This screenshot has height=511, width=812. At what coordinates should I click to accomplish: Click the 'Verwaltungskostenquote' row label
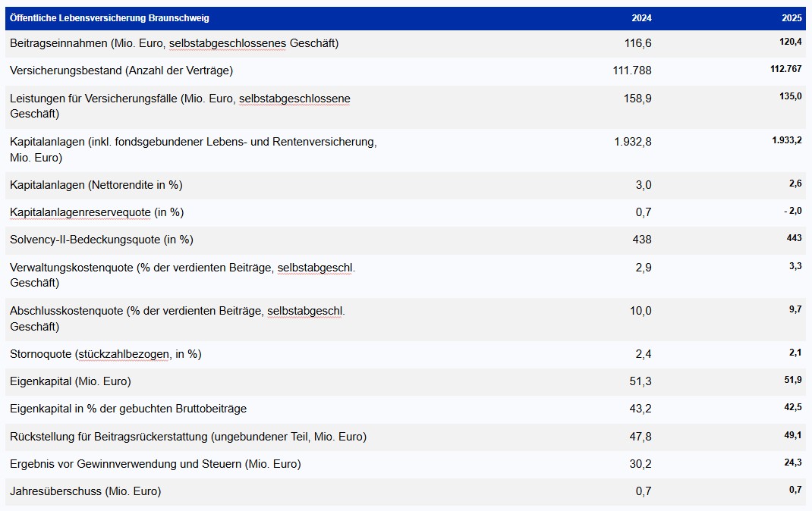click(x=182, y=275)
